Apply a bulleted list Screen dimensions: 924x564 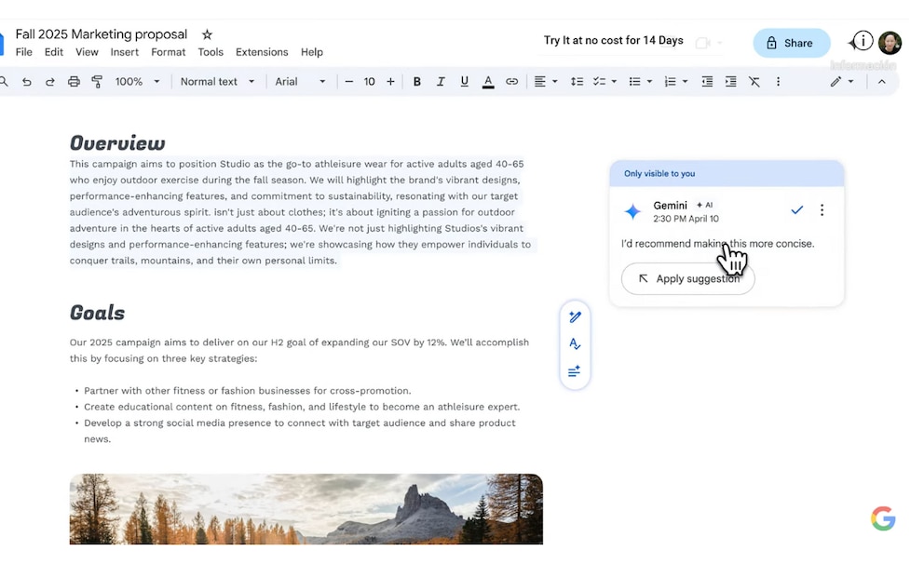[x=634, y=82]
